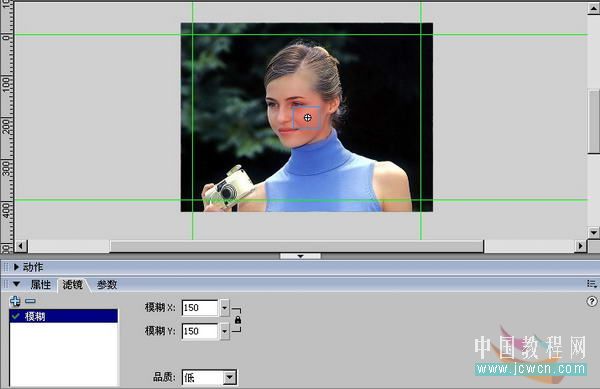
Task: Open the 模糊 Y value slider dropdown
Action: point(224,331)
